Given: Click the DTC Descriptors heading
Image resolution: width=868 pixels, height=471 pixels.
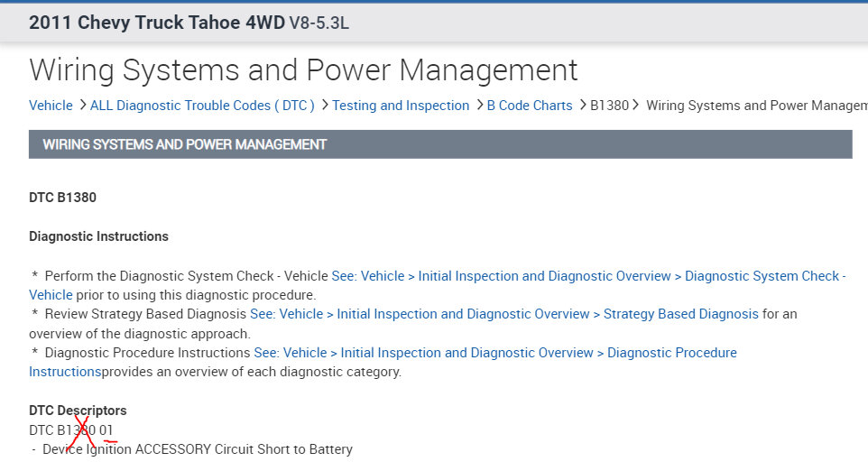Looking at the screenshot, I should (78, 411).
